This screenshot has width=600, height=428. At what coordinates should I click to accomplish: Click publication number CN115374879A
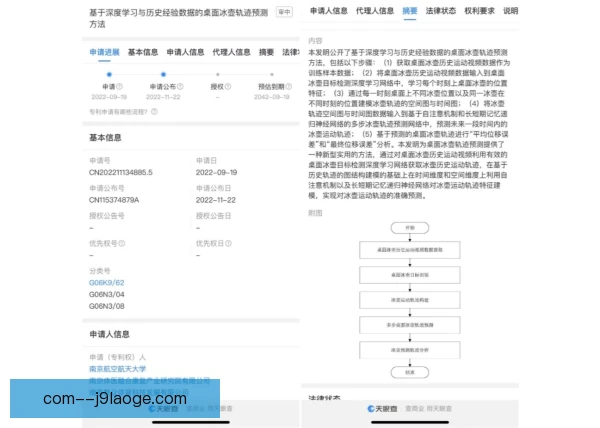[x=114, y=200]
